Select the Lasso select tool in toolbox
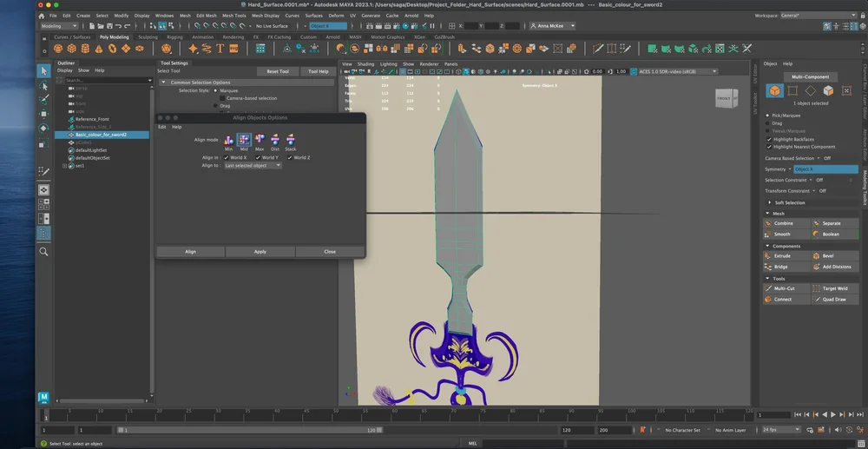The height and width of the screenshot is (449, 868). click(43, 86)
